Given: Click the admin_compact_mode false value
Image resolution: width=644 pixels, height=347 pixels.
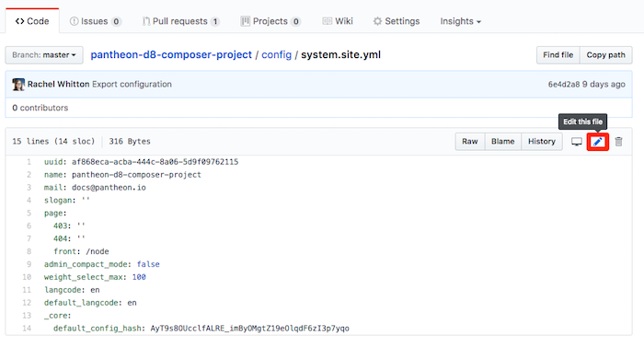Looking at the screenshot, I should (148, 264).
